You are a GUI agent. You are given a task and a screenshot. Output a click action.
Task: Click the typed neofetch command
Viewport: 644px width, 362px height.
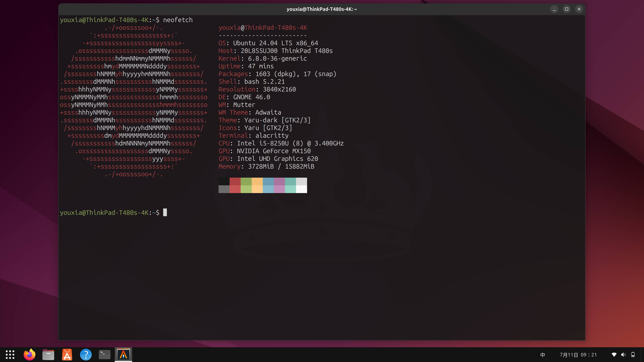[x=178, y=20]
